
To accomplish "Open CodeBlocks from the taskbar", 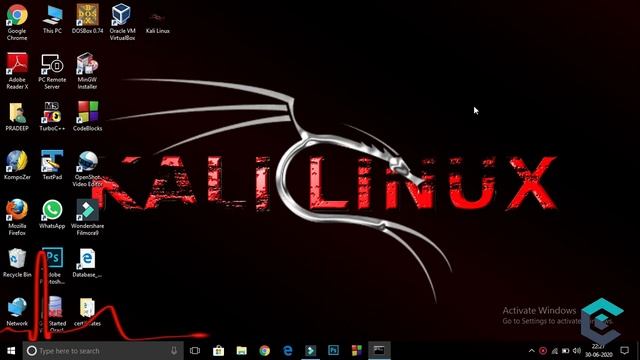I will (357, 351).
